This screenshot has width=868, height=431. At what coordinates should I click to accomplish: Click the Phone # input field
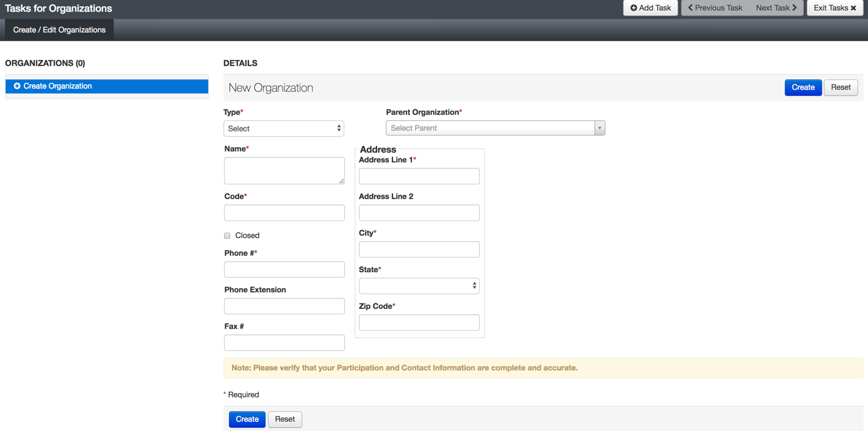point(284,269)
